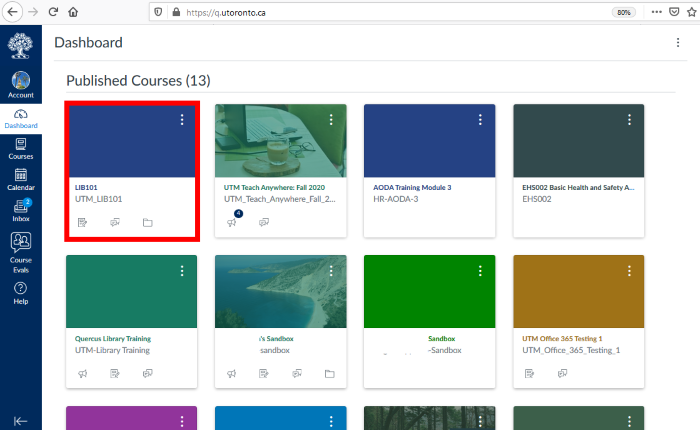Viewport: 700px width, 430px height.
Task: Open Files on the coastline-image Sandbox card
Action: pos(329,373)
